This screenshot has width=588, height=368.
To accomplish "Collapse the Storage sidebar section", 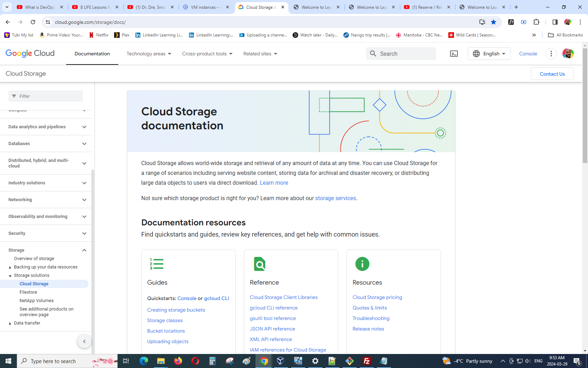I will (84, 250).
